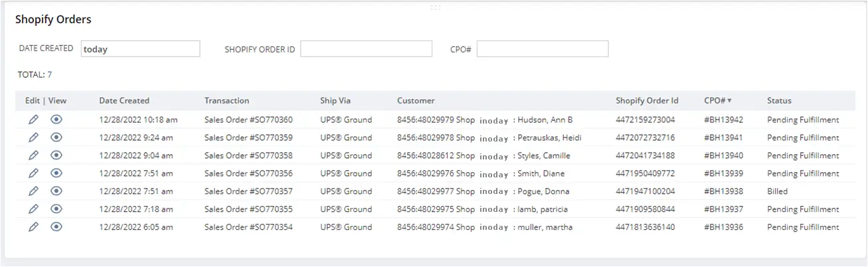This screenshot has height=267, width=868.
Task: Open Sales Order #SO770358 transaction
Action: click(x=248, y=156)
